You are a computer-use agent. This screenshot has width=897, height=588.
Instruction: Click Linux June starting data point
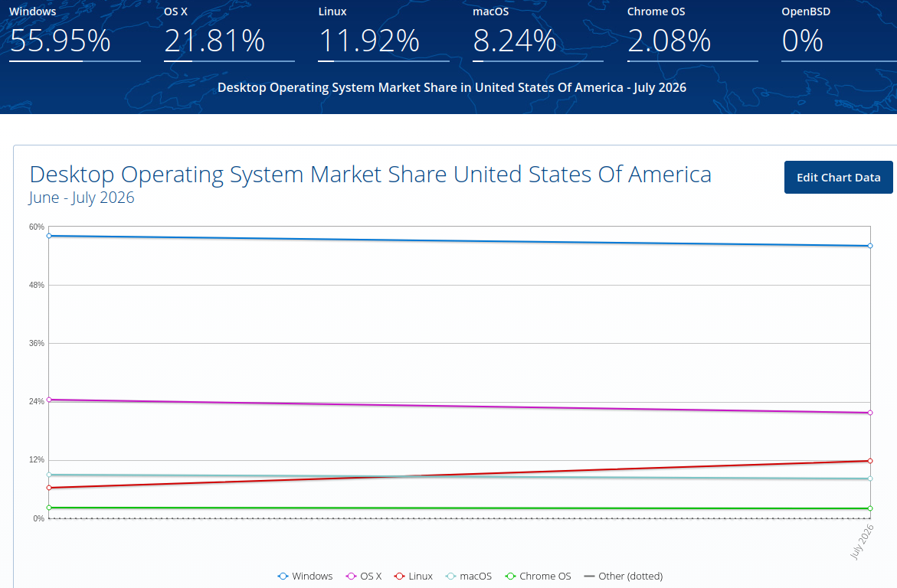coord(49,488)
